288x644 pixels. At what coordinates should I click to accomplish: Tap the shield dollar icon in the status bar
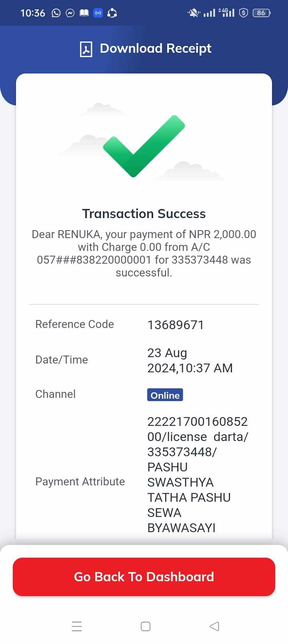click(x=244, y=13)
